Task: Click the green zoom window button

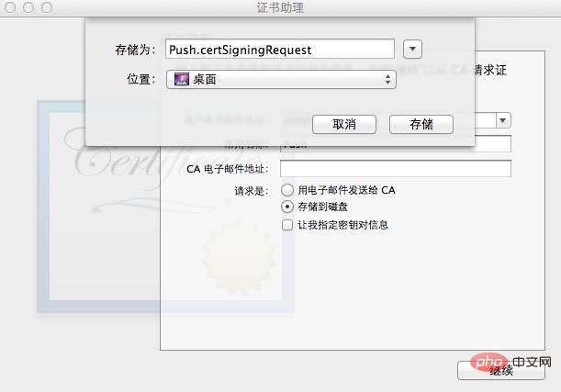Action: (47, 7)
